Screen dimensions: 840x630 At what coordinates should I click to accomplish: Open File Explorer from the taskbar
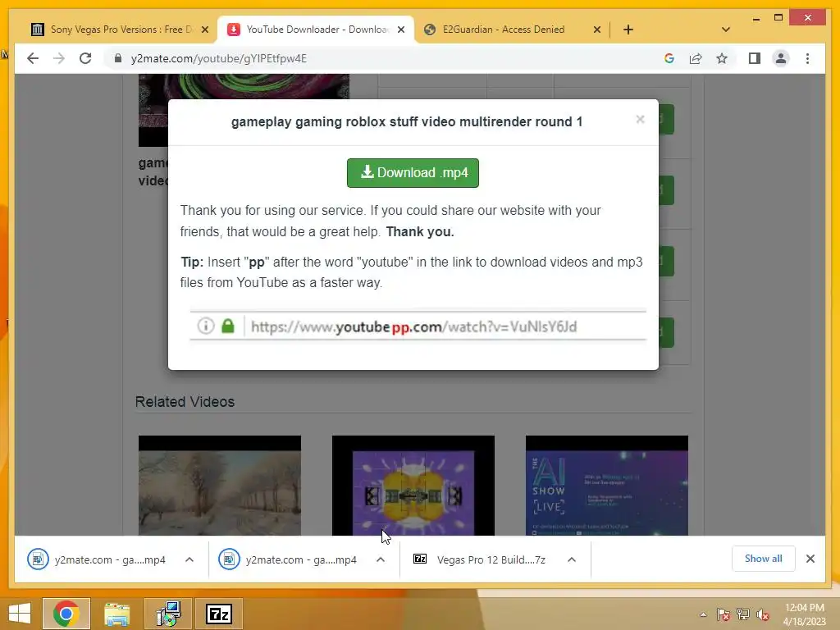click(116, 614)
